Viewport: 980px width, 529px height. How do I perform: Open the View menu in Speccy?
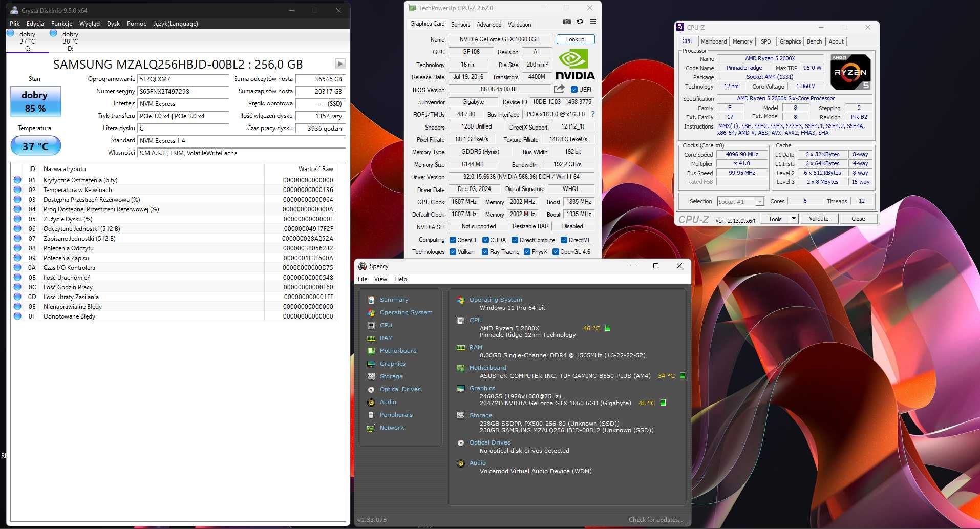click(x=380, y=279)
